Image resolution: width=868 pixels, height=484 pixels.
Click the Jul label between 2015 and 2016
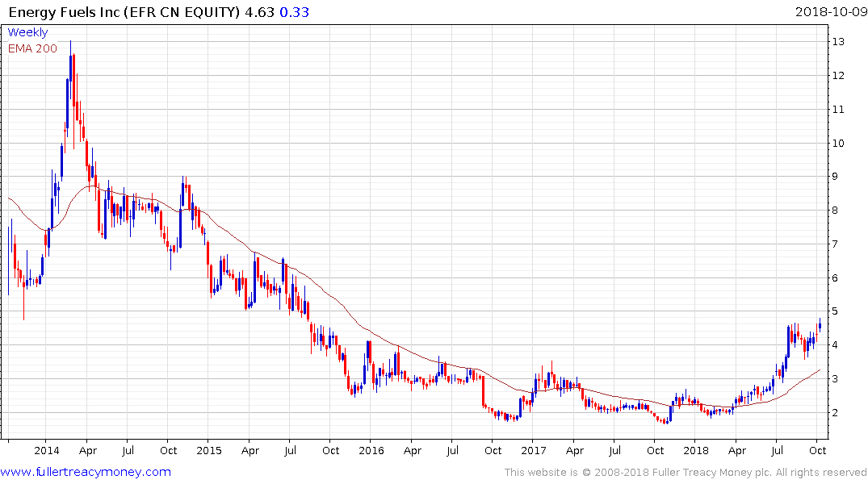pyautogui.click(x=290, y=450)
